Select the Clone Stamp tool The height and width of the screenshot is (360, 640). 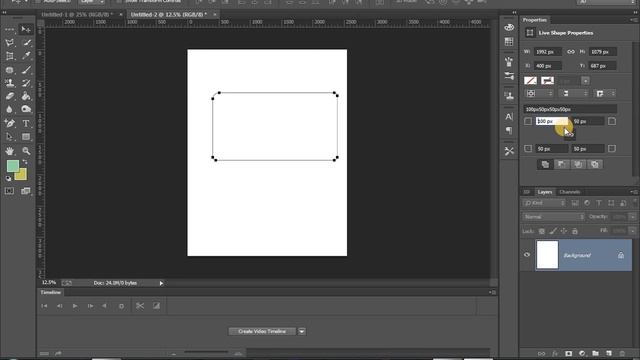tap(10, 83)
